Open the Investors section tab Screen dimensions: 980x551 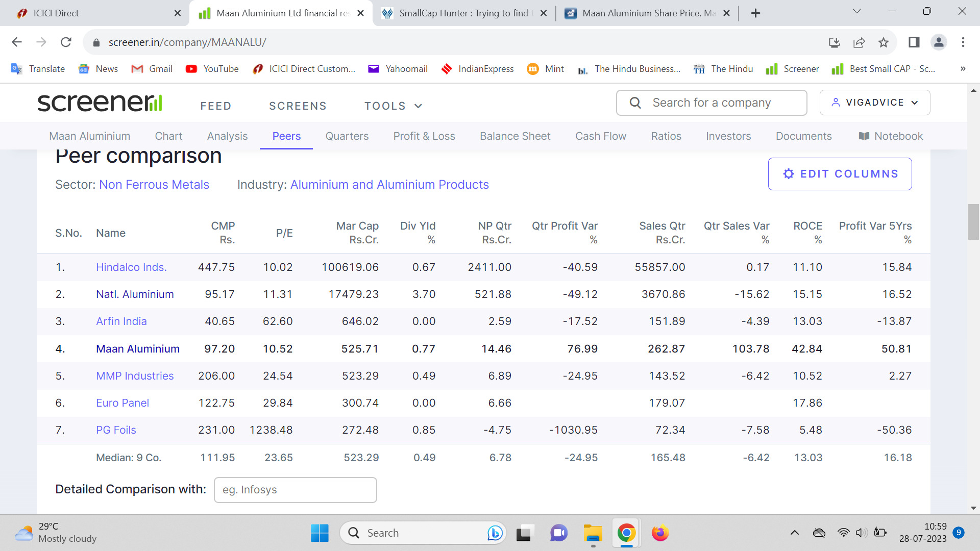(x=728, y=136)
